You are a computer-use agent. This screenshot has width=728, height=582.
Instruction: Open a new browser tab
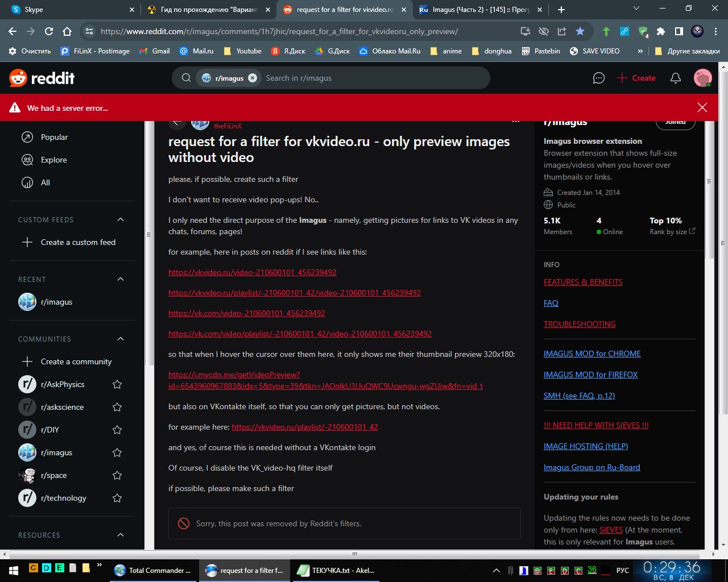(561, 10)
